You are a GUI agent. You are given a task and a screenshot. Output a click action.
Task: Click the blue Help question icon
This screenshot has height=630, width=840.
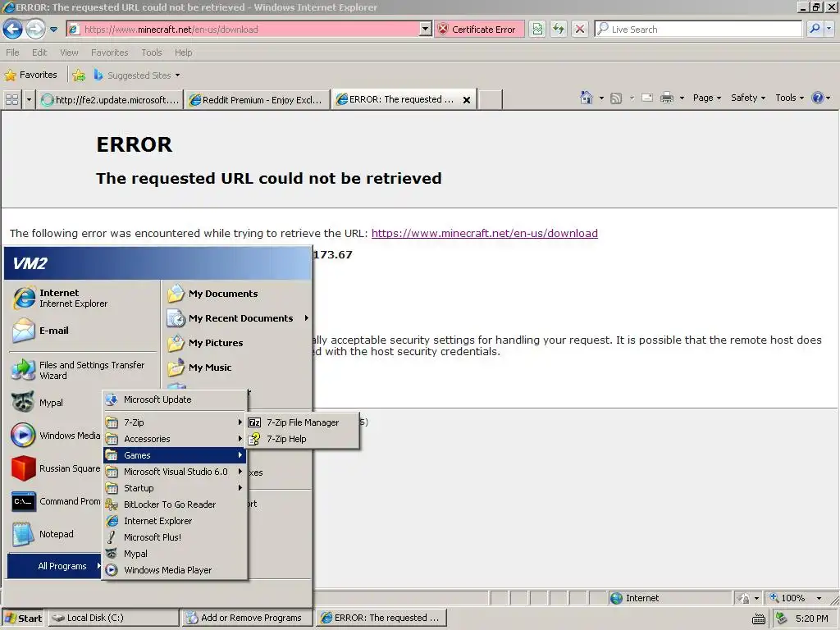[818, 98]
